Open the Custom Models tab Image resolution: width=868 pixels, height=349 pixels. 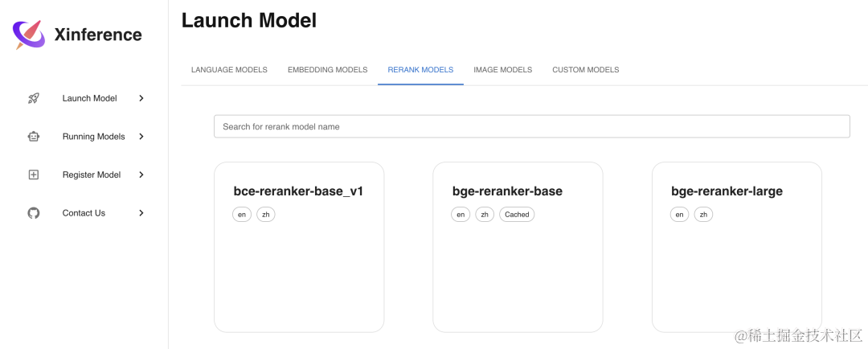coord(585,70)
